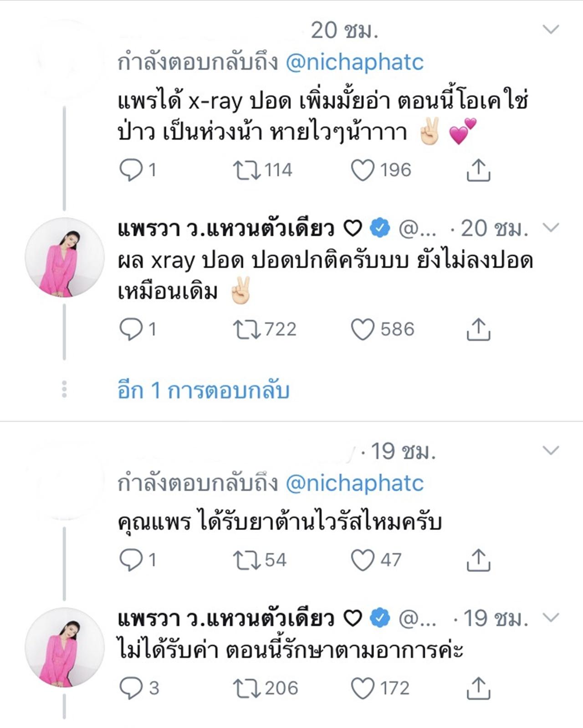Retweet the tweet with 114 retweets
583x728 pixels.
click(246, 170)
